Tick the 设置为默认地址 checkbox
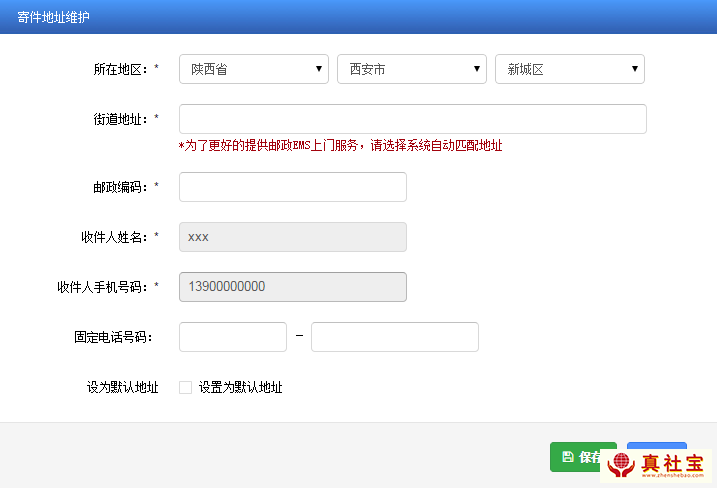717x488 pixels. tap(185, 388)
